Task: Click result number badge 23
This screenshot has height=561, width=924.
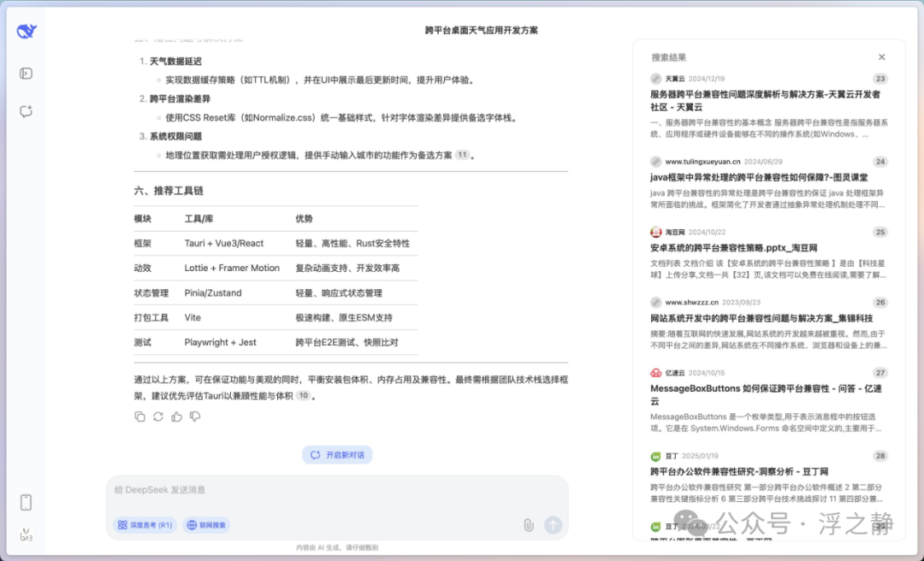Action: (x=880, y=79)
